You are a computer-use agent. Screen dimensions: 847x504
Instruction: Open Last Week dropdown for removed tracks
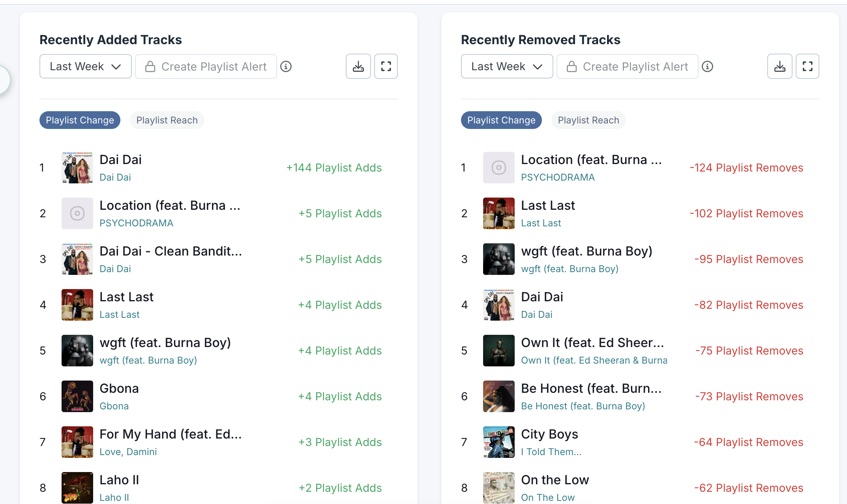[x=507, y=66]
